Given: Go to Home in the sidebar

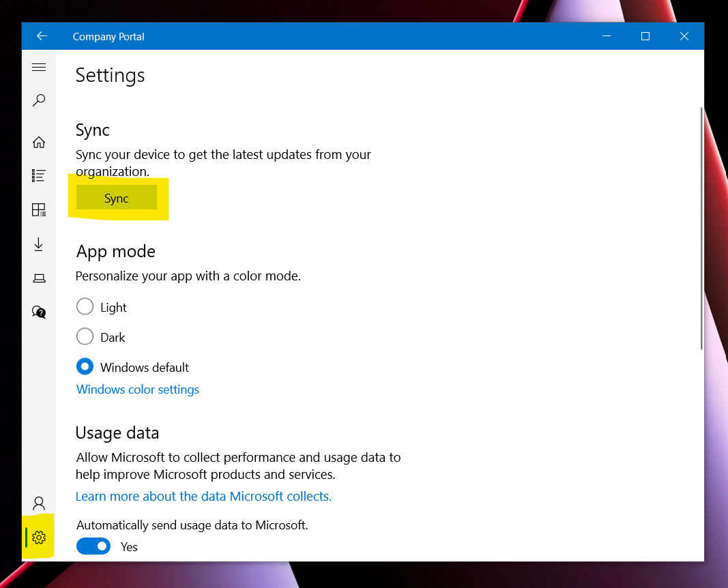Looking at the screenshot, I should pyautogui.click(x=39, y=142).
